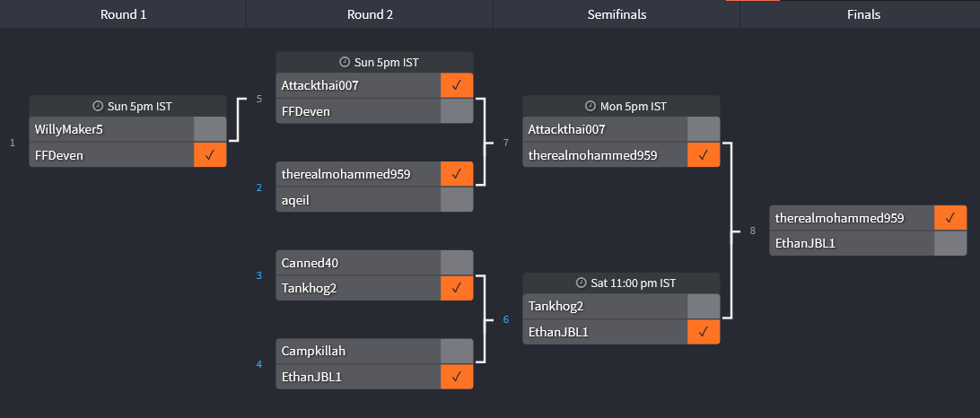Select the Semifinals column header
980x418 pixels.
617,14
